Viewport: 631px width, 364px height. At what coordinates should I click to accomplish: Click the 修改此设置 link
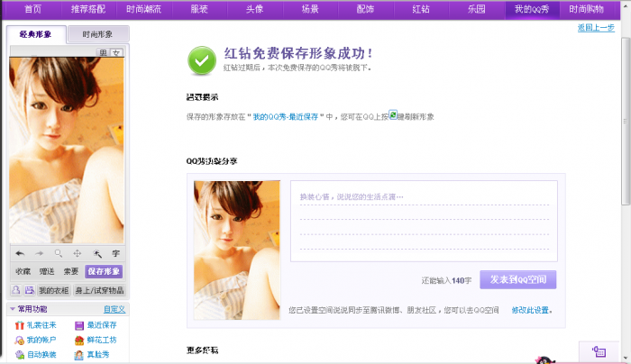[x=530, y=310]
